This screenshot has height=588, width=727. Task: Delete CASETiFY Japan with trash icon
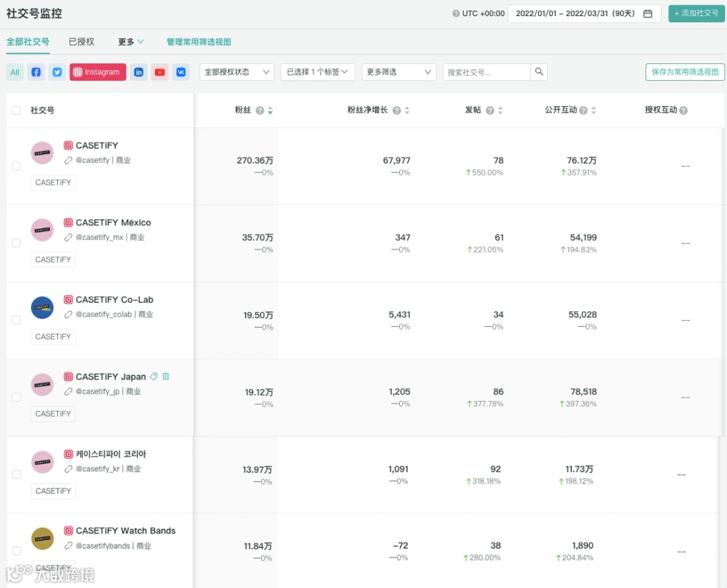click(x=166, y=376)
